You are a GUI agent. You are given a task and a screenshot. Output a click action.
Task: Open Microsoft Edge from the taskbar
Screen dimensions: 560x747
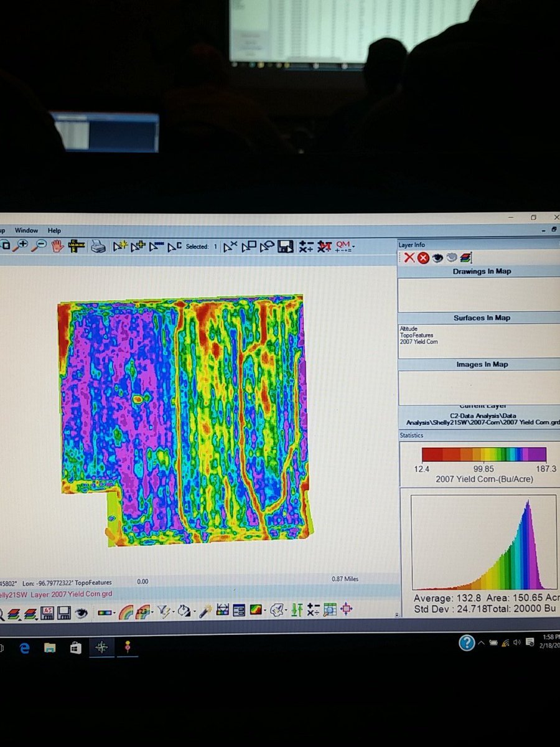[x=24, y=648]
